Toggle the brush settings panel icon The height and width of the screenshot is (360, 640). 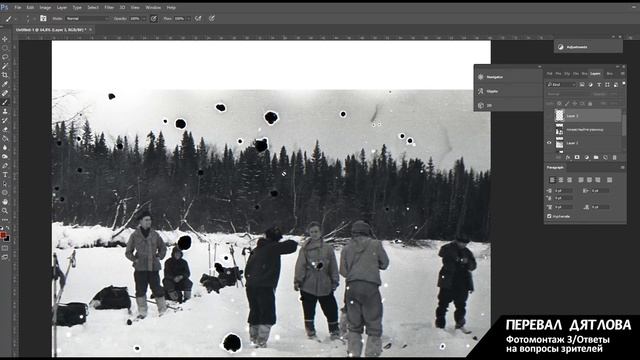coord(43,18)
